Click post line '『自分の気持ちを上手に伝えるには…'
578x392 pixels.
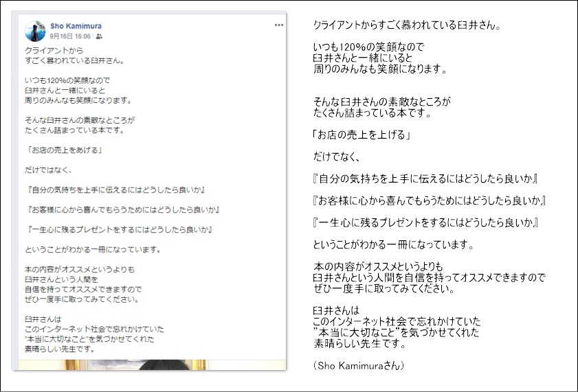click(x=115, y=189)
